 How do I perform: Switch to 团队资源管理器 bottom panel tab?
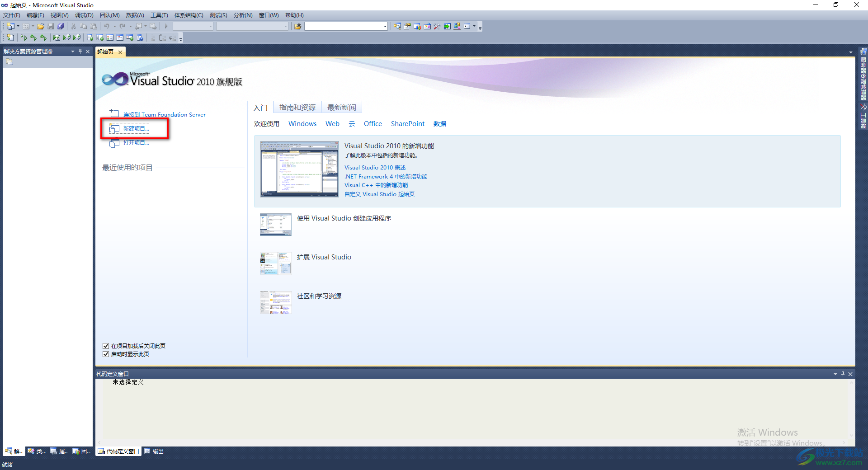pos(81,451)
